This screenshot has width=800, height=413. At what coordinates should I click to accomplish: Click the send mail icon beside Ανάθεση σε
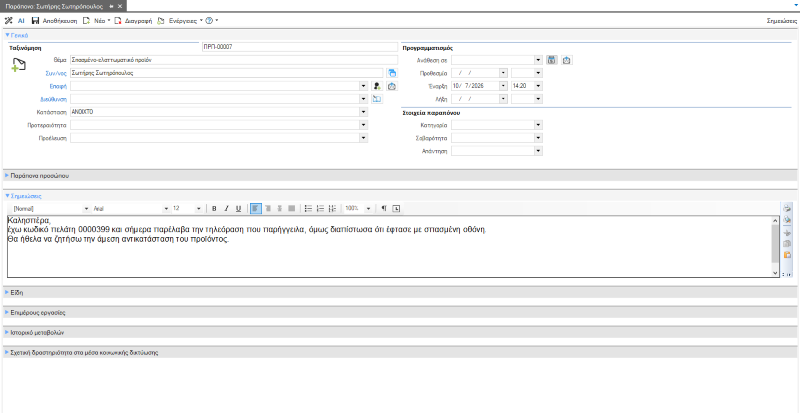[566, 60]
